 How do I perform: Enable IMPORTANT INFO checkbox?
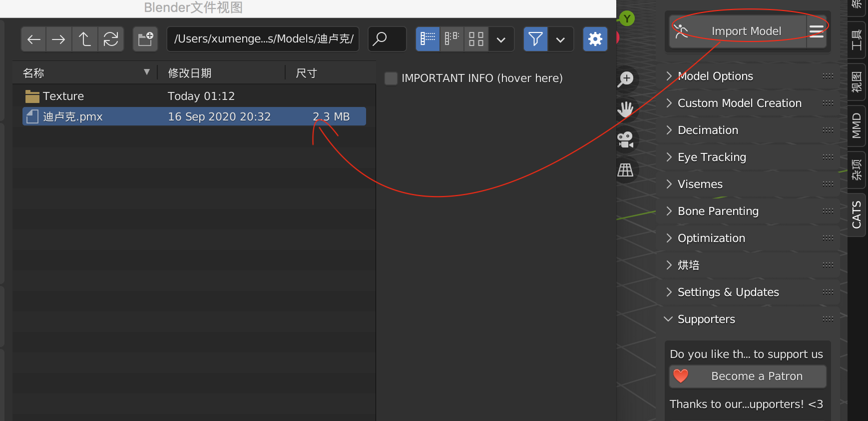pyautogui.click(x=391, y=78)
